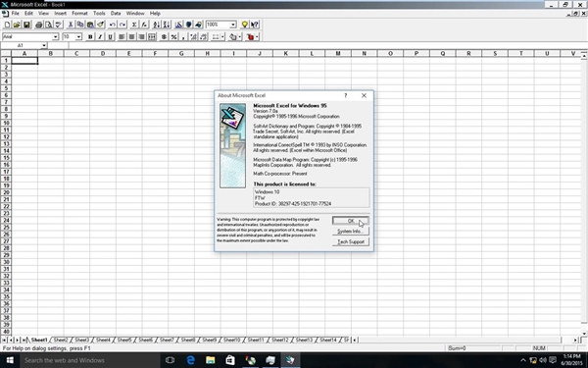Click the Help pointer question-mark icon

coord(255,25)
